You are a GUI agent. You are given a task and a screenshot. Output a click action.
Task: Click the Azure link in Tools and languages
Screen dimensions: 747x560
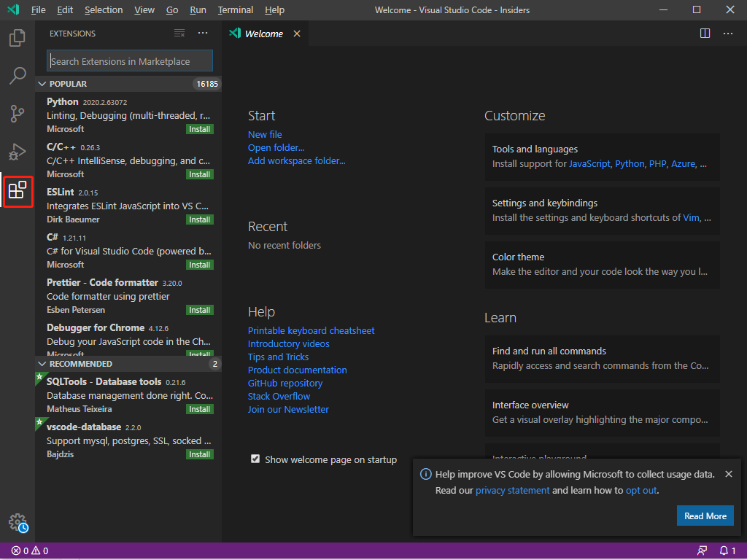pyautogui.click(x=683, y=164)
